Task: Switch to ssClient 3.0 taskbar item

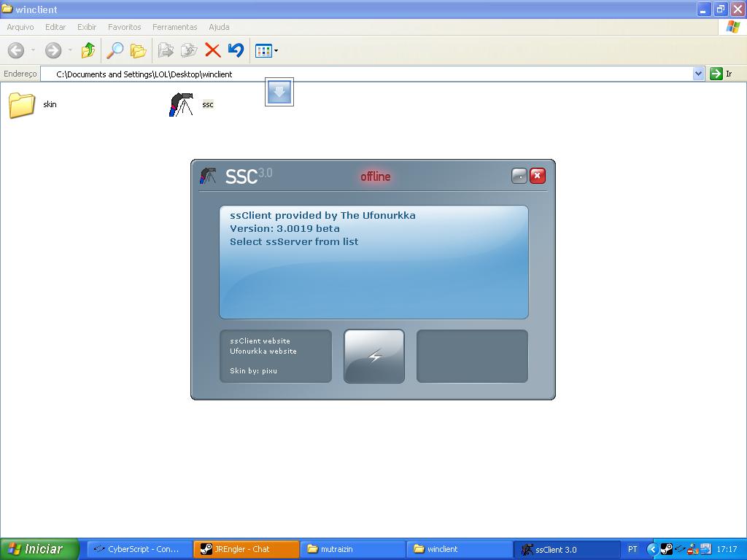Action: (566, 549)
